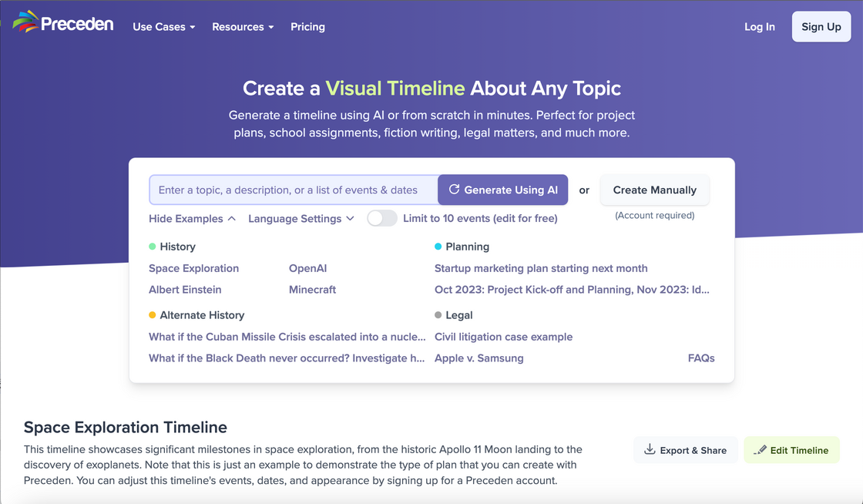Expand the Language Settings dropdown

click(x=301, y=219)
